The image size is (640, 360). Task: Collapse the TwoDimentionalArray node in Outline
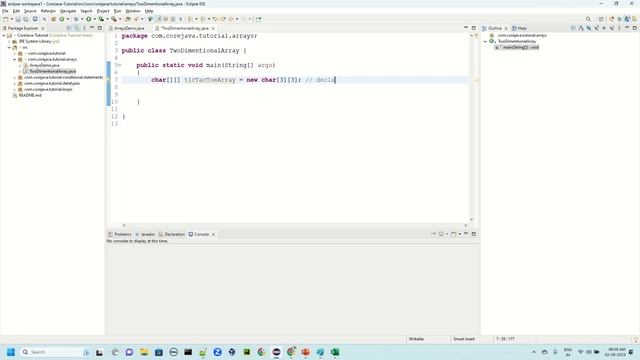485,42
